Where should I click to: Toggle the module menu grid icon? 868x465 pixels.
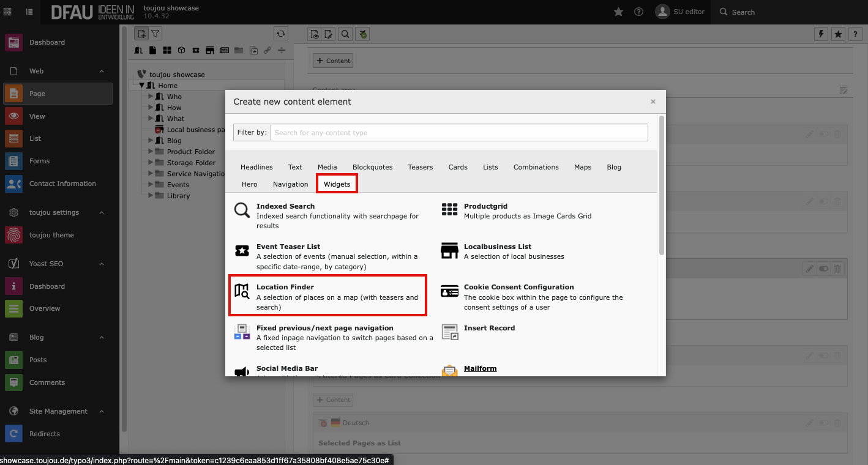pos(7,12)
